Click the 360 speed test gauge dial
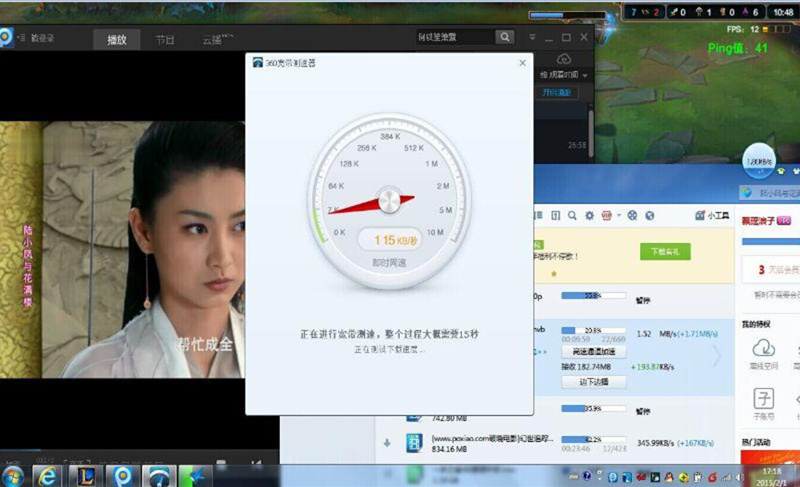The width and height of the screenshot is (800, 487). [390, 201]
